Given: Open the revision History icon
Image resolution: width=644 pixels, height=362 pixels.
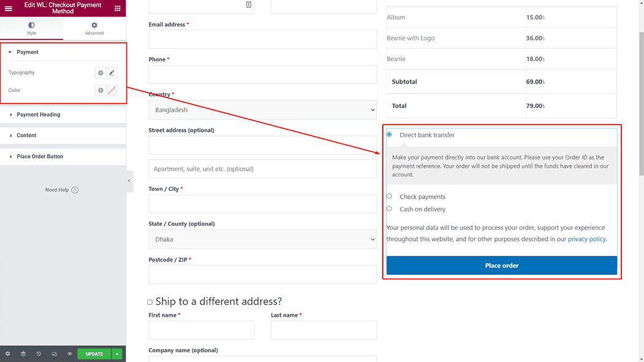Looking at the screenshot, I should 39,354.
